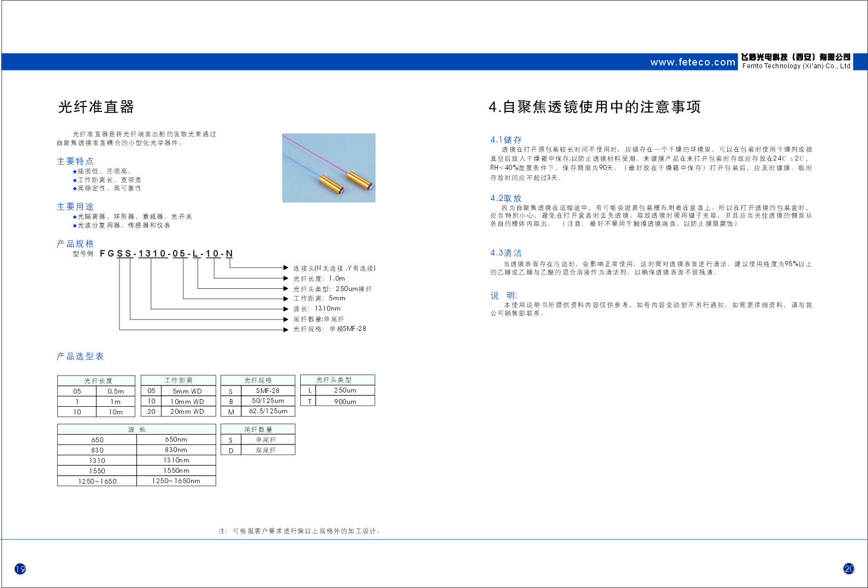Click the diamond bullet before 插损低、回损高

point(75,171)
